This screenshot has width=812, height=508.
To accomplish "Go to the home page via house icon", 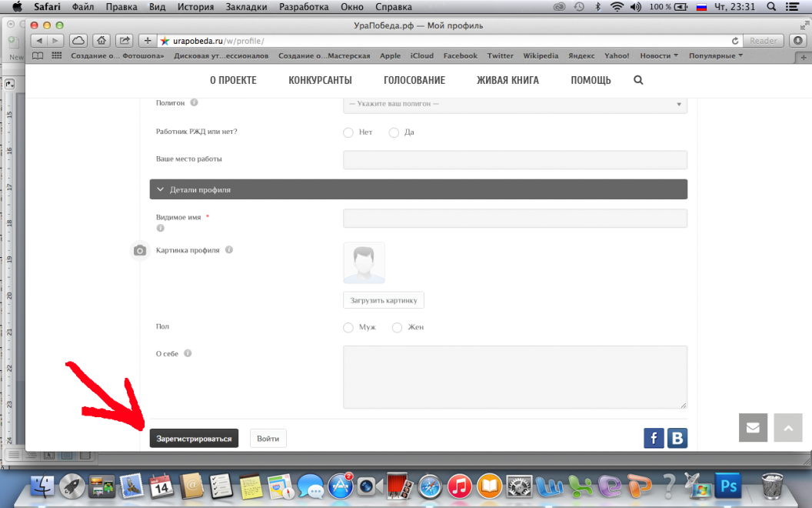I will (x=101, y=41).
